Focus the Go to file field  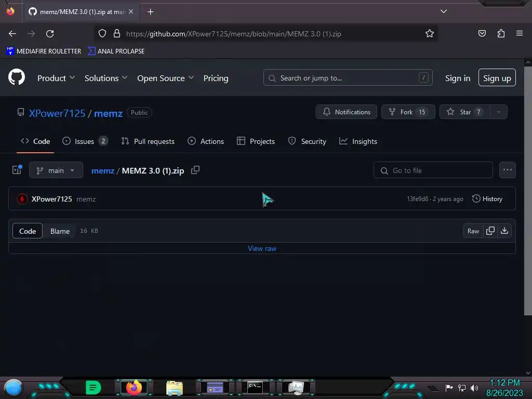[x=433, y=170]
